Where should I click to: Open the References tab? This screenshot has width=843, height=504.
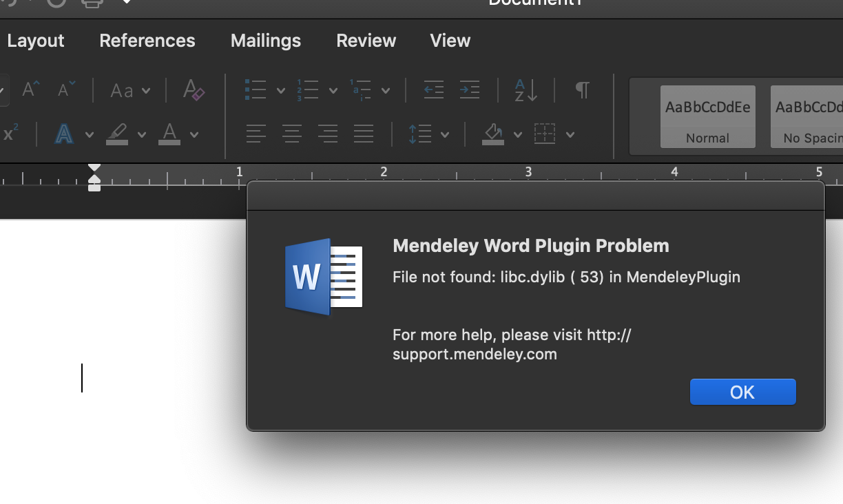(x=147, y=41)
